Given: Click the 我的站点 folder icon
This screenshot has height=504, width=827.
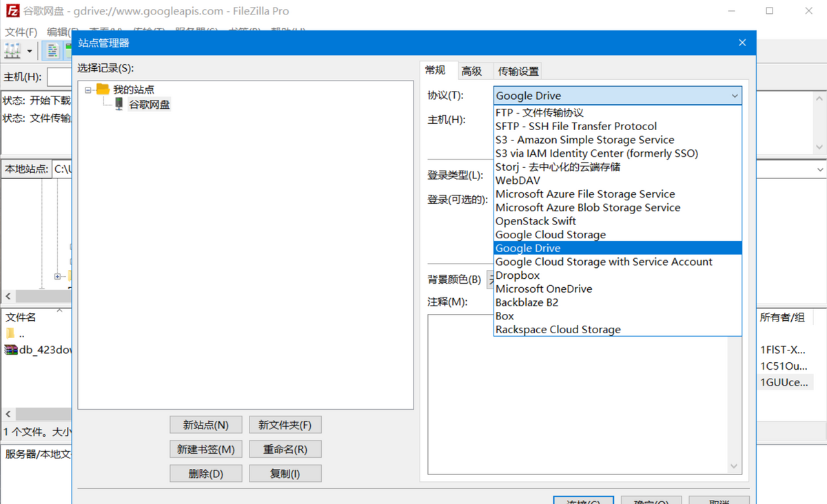Looking at the screenshot, I should point(103,90).
